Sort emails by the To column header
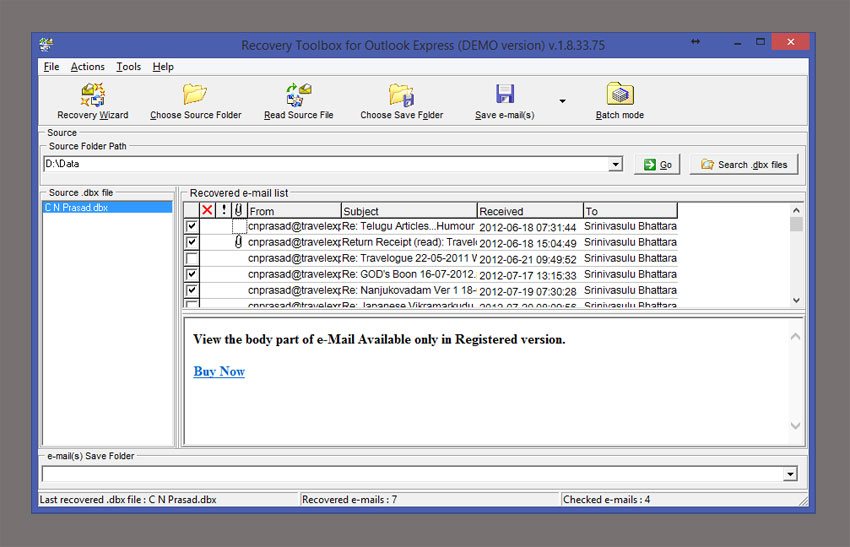Viewport: 850px width, 547px height. point(630,210)
